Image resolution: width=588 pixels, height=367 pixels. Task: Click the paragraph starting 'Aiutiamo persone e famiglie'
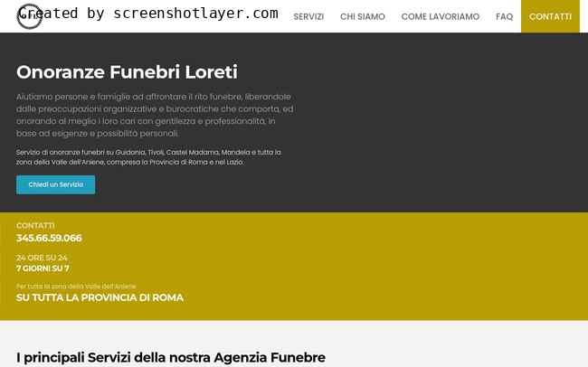pos(155,115)
